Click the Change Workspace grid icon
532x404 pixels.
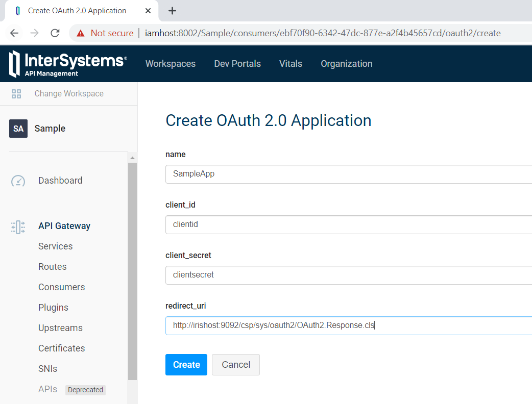coord(16,94)
